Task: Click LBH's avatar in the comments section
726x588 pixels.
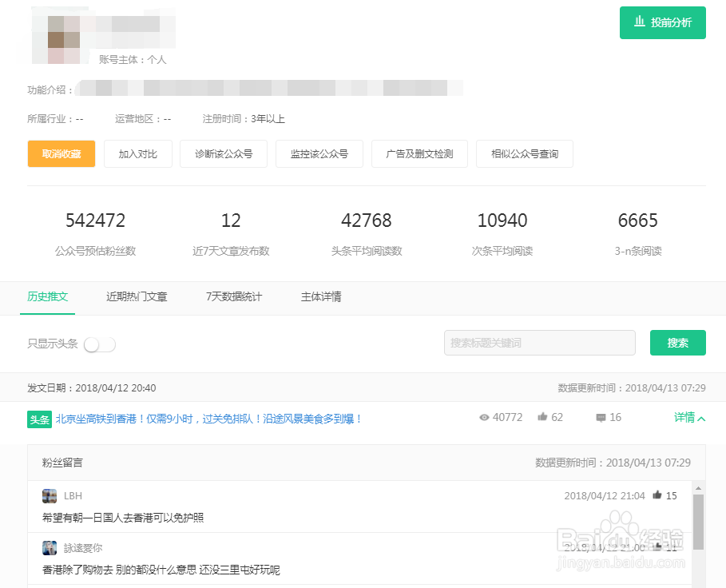Action: click(x=50, y=495)
